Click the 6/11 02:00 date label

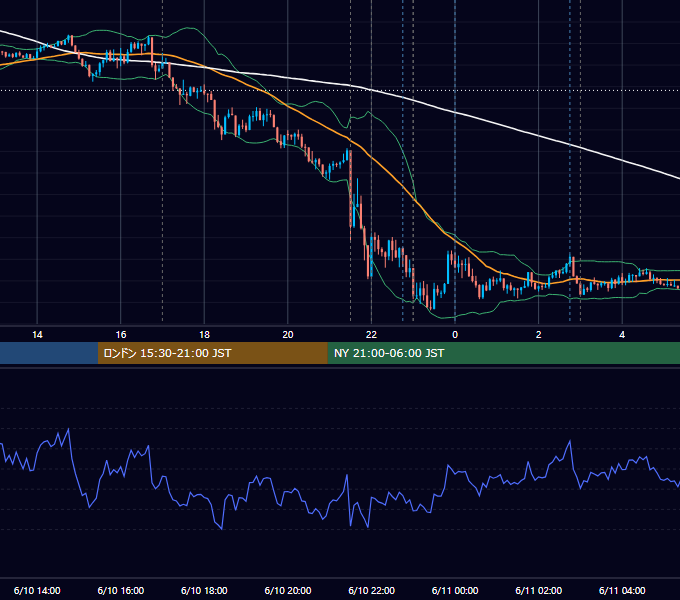[x=539, y=590]
